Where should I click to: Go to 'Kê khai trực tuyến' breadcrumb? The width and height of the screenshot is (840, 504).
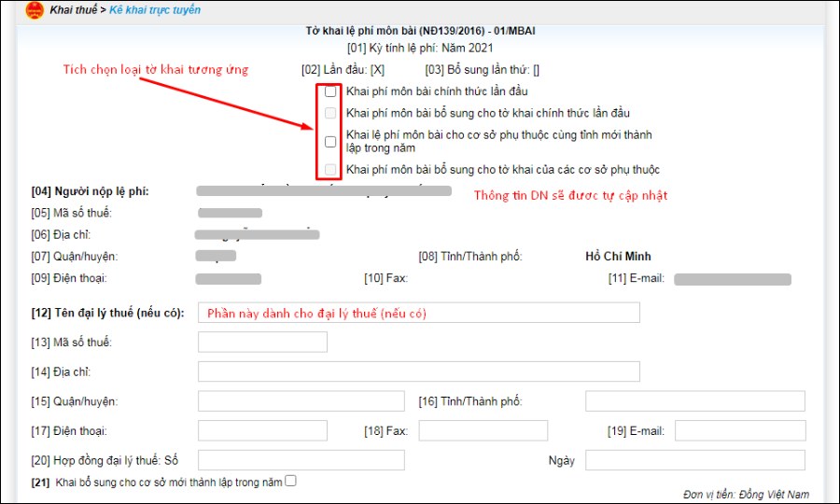(x=155, y=10)
